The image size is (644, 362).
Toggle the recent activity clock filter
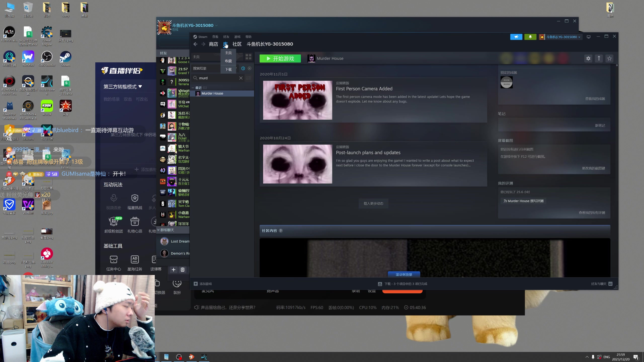(x=243, y=68)
